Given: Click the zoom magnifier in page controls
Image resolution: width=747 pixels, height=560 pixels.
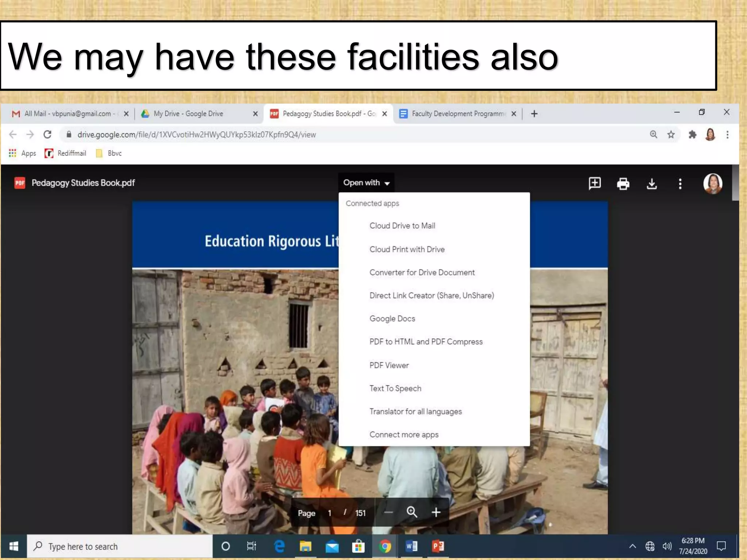Looking at the screenshot, I should click(x=412, y=512).
